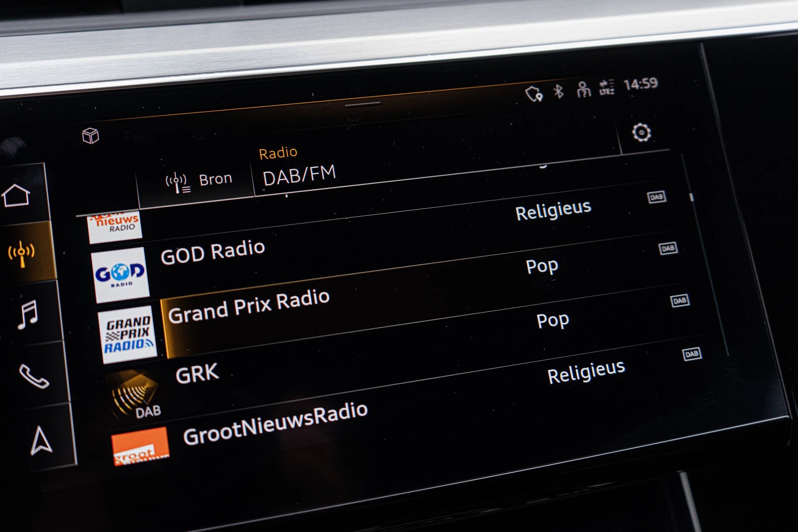Tap the GrootNieuwsRadio orange logo
The image size is (798, 532).
140,446
